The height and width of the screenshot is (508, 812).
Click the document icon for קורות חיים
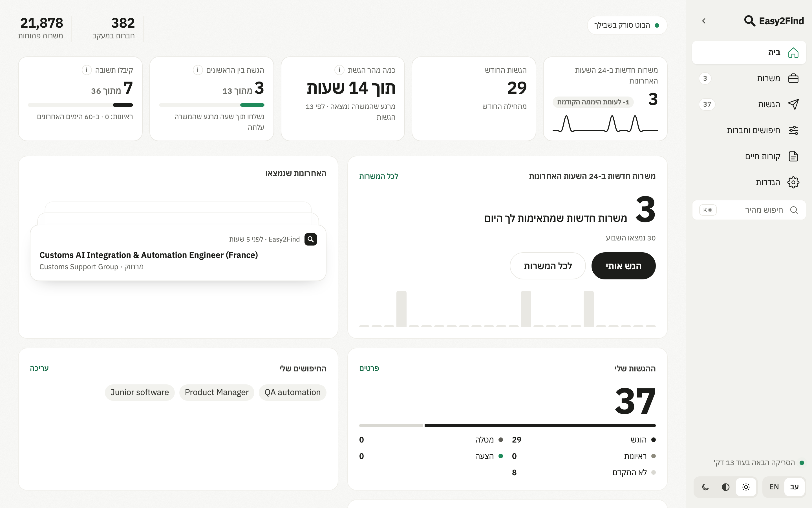pos(793,156)
